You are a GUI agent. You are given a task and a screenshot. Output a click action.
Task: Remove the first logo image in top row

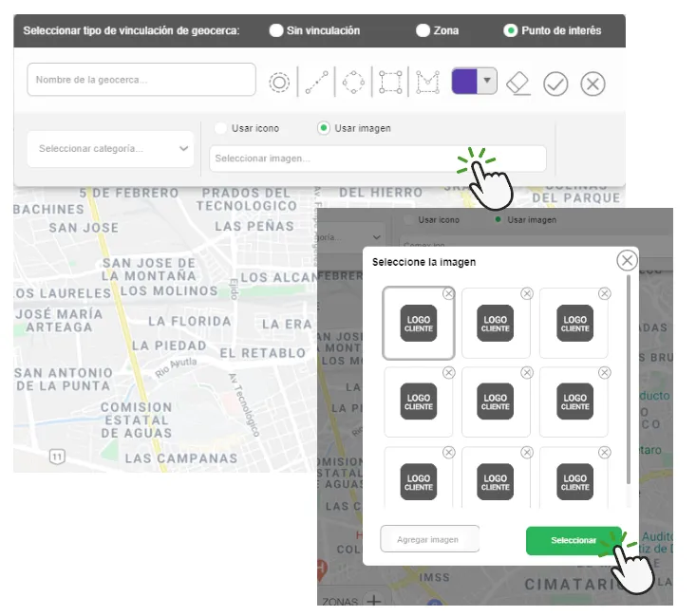click(449, 293)
